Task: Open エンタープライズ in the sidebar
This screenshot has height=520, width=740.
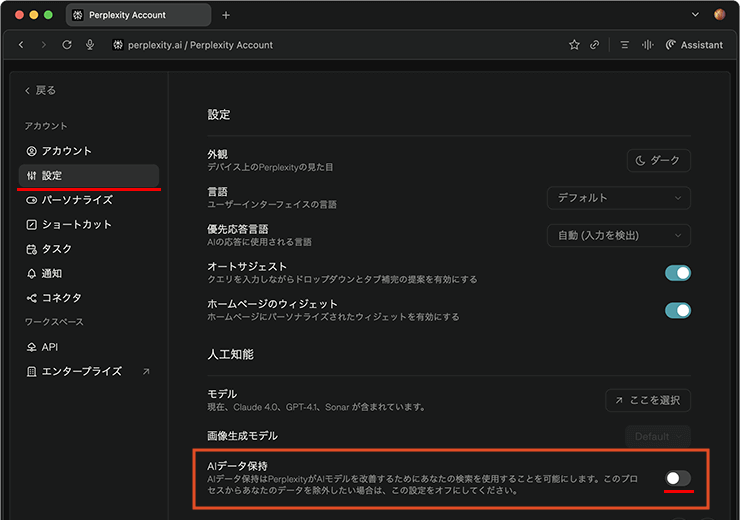Action: point(89,371)
